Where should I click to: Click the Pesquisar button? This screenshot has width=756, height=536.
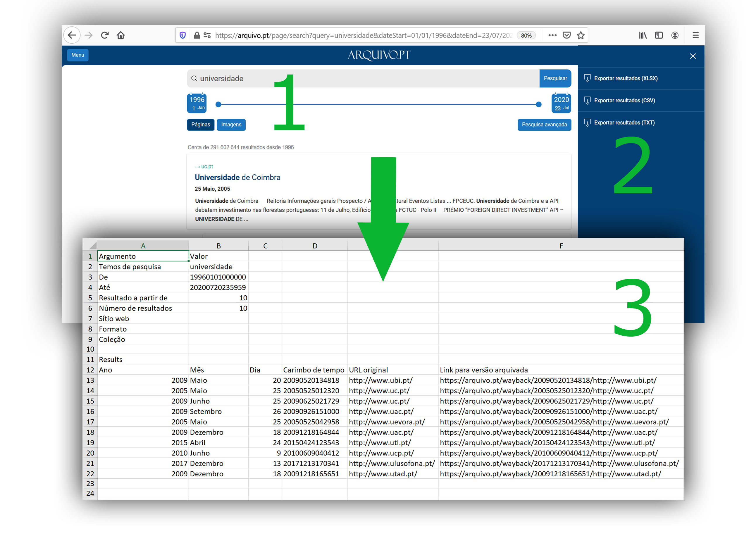(555, 78)
